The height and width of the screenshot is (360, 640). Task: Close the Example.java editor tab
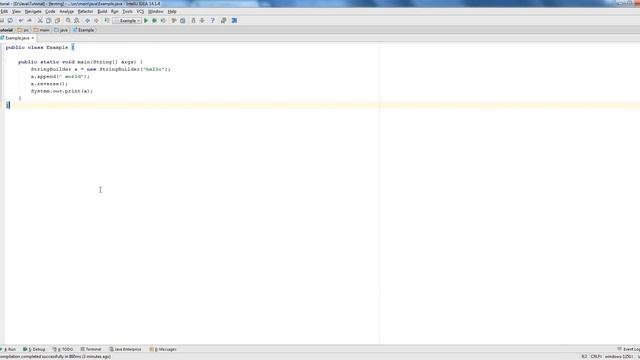pos(33,38)
